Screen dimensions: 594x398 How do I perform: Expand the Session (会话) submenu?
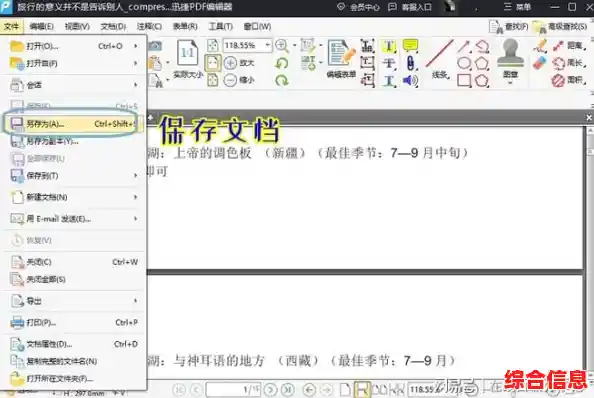coord(135,85)
